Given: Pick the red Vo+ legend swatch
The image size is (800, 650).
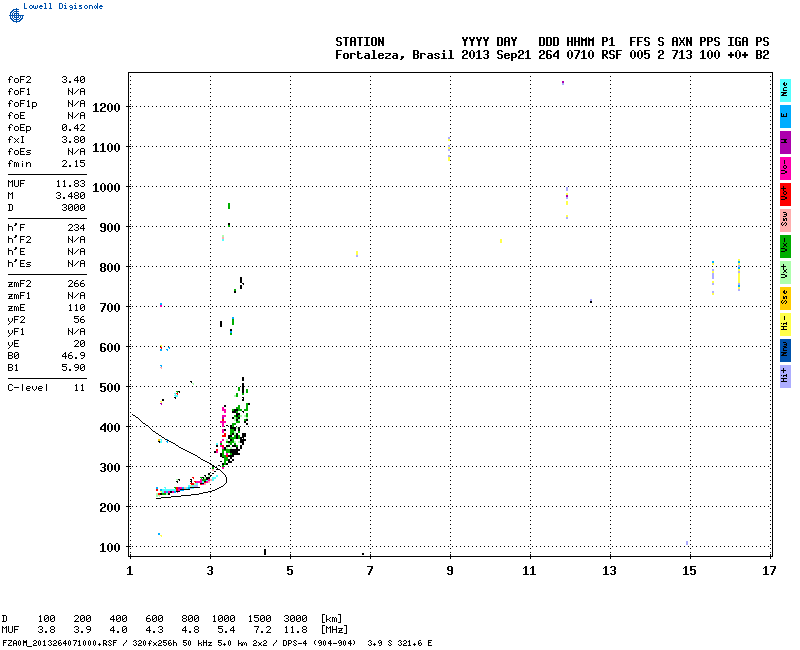Looking at the screenshot, I should (x=785, y=194).
